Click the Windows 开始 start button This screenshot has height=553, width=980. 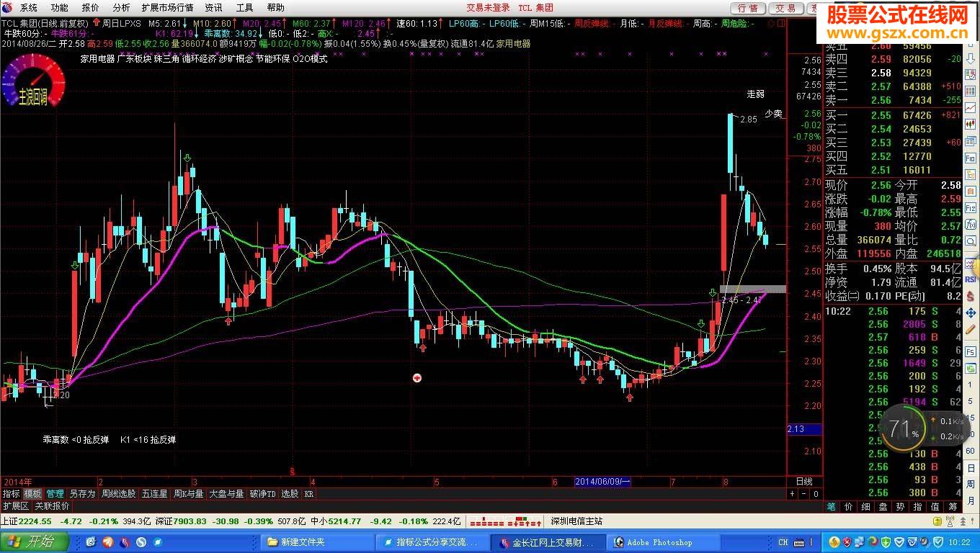pyautogui.click(x=35, y=542)
